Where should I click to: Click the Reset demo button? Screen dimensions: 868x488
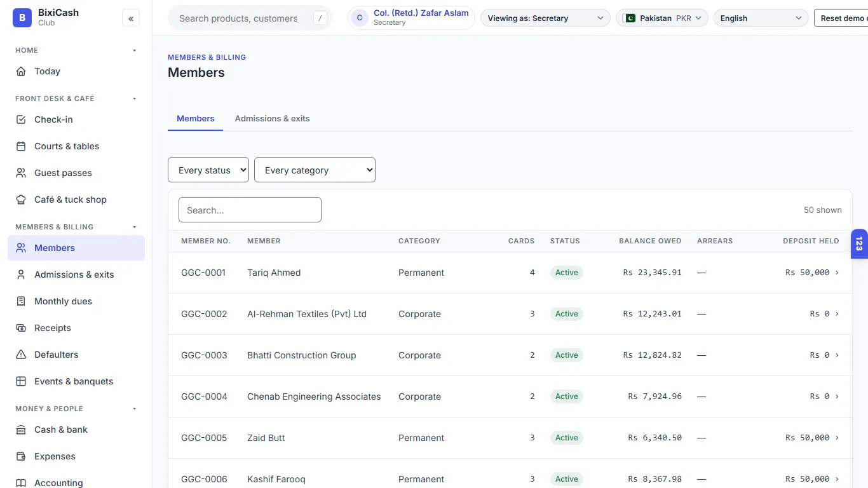[841, 18]
